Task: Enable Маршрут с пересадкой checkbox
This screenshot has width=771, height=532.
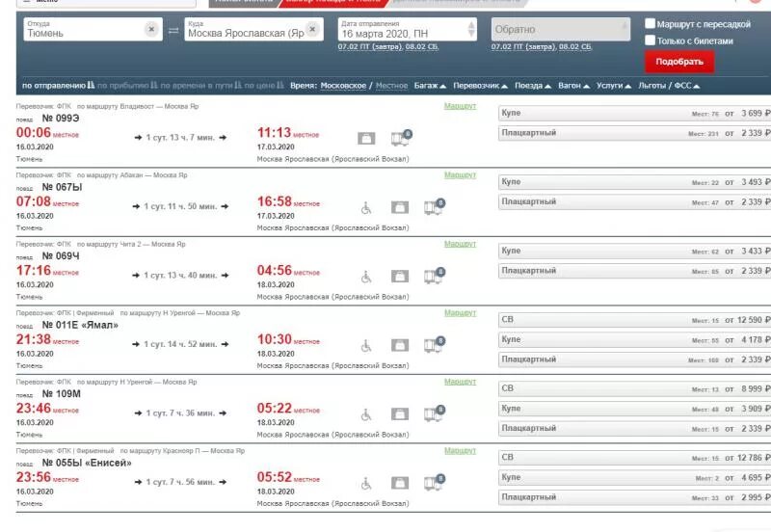Action: tap(650, 23)
